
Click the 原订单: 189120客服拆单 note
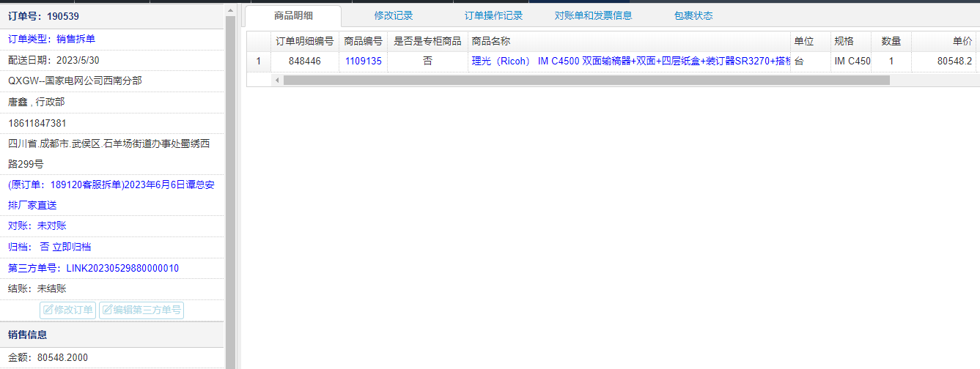(111, 195)
